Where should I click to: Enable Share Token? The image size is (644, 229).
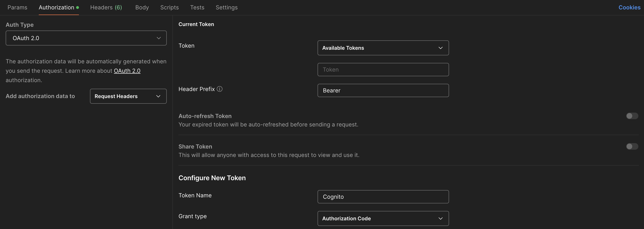tap(632, 147)
